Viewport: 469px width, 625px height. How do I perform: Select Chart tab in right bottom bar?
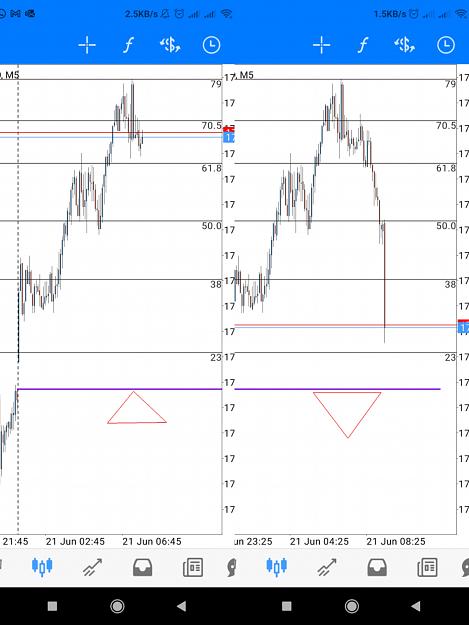(x=276, y=566)
